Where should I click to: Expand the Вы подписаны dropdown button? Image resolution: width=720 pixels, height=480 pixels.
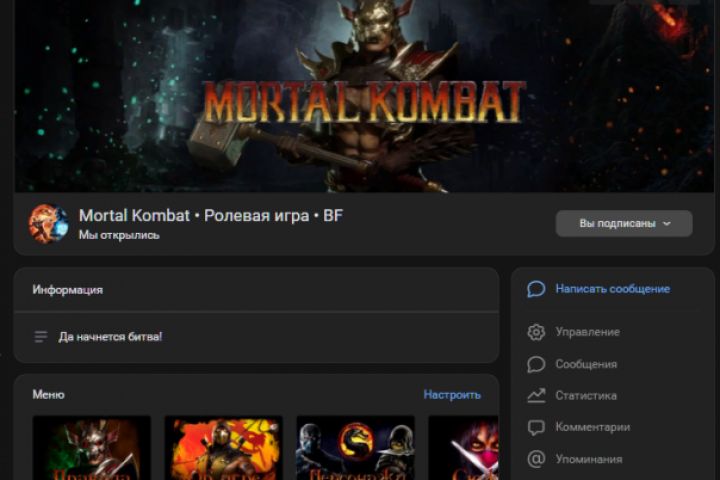(x=624, y=224)
